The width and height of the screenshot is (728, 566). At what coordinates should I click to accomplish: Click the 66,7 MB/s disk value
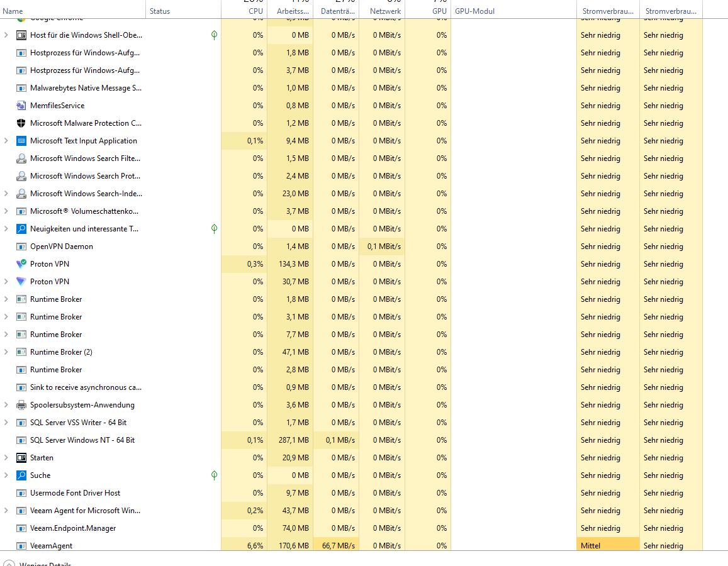click(x=339, y=546)
